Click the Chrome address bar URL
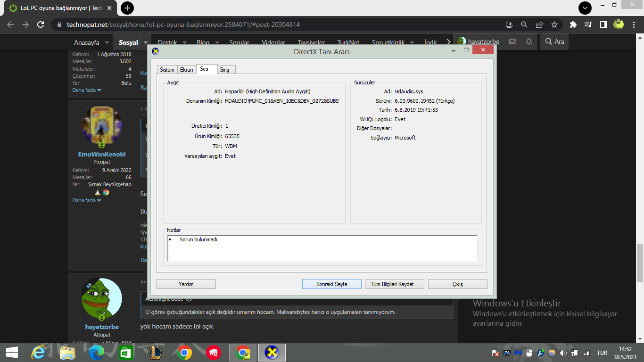 point(183,25)
